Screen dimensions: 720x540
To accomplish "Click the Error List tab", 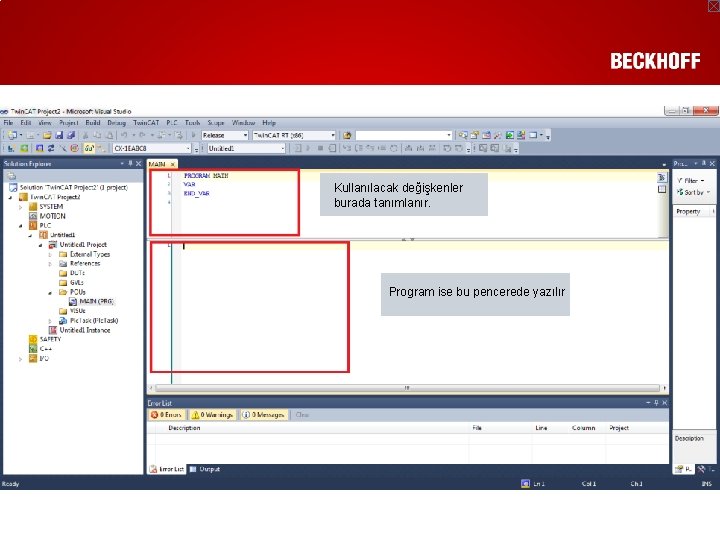I will point(167,469).
